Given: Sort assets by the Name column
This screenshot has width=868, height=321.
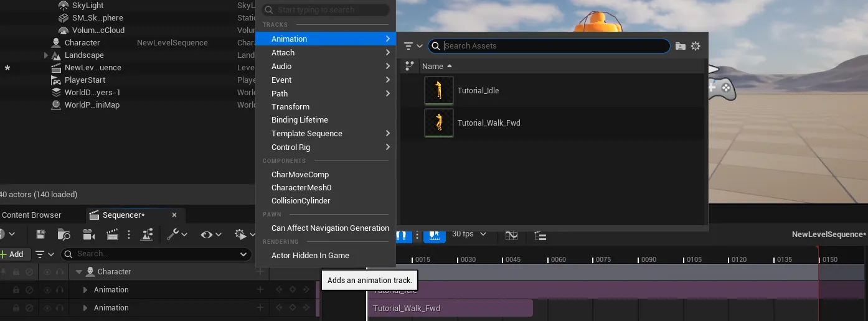Looking at the screenshot, I should (x=437, y=66).
